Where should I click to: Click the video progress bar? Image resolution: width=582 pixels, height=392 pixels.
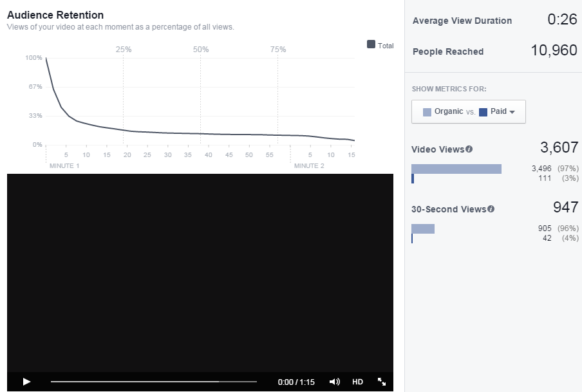tap(154, 382)
